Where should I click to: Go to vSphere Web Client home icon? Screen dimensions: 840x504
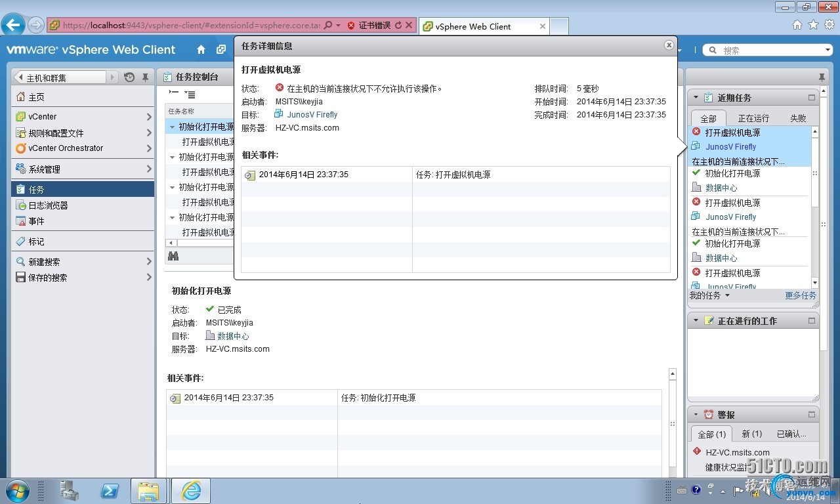coord(201,50)
